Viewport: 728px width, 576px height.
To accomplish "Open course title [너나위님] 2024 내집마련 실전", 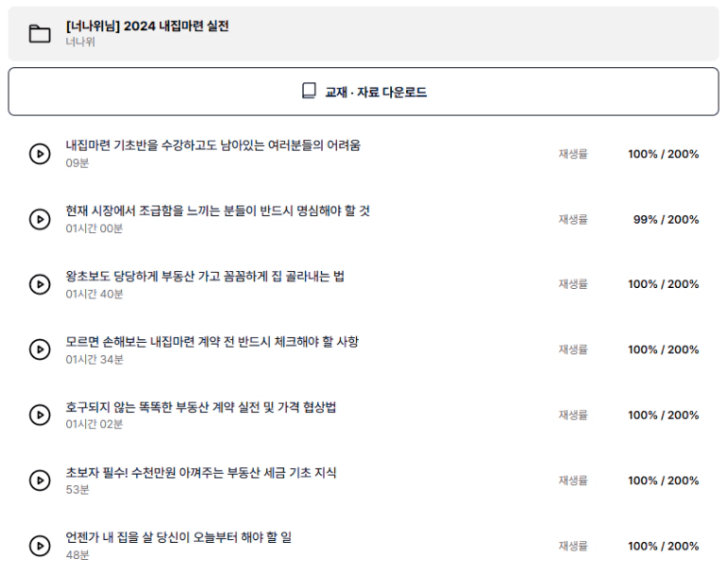I will pyautogui.click(x=147, y=26).
